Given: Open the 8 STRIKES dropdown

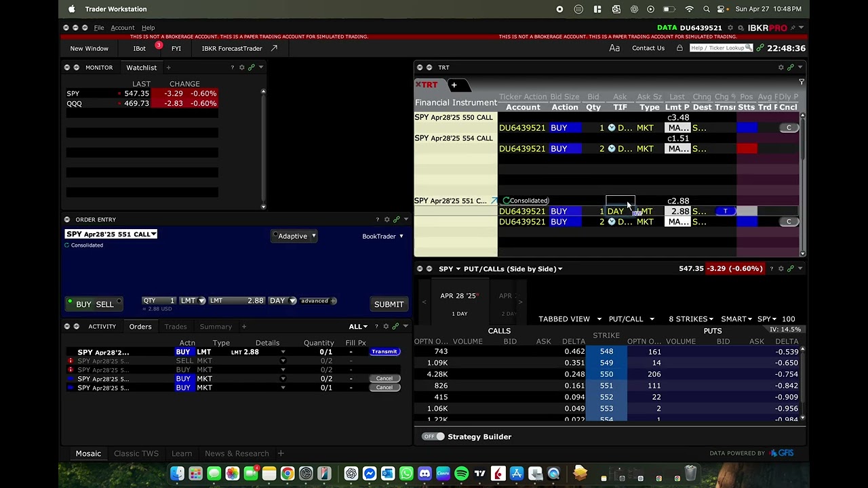Looking at the screenshot, I should tap(690, 319).
